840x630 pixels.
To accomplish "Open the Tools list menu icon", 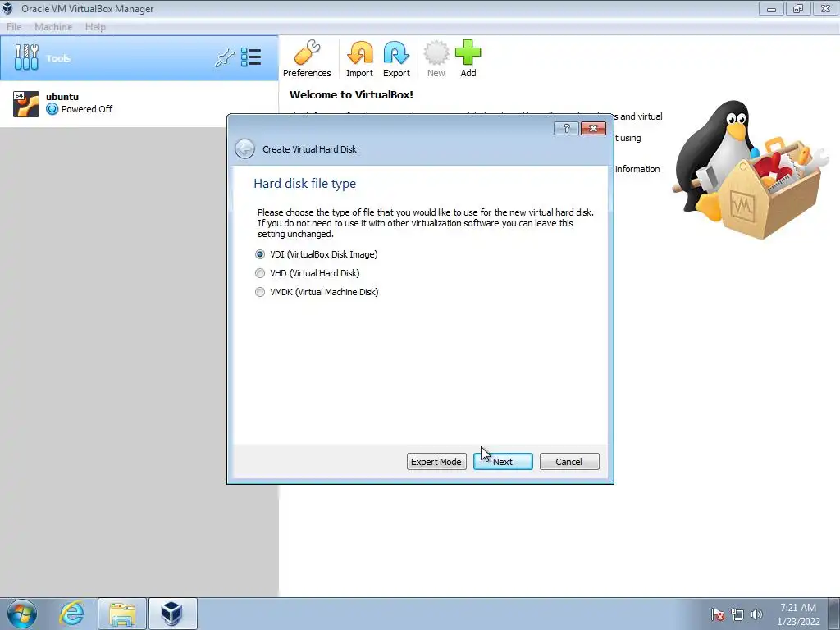I will coord(251,57).
